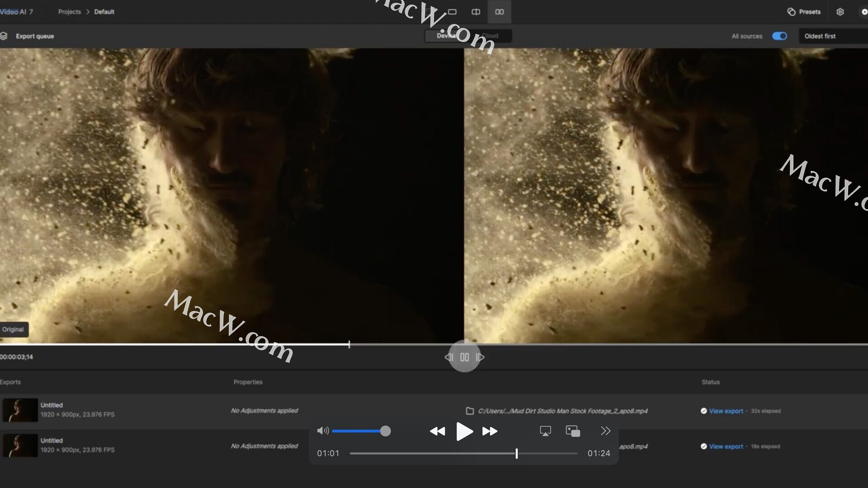This screenshot has height=488, width=868.
Task: Click the checkmark beside 19s elapsed export
Action: [703, 446]
